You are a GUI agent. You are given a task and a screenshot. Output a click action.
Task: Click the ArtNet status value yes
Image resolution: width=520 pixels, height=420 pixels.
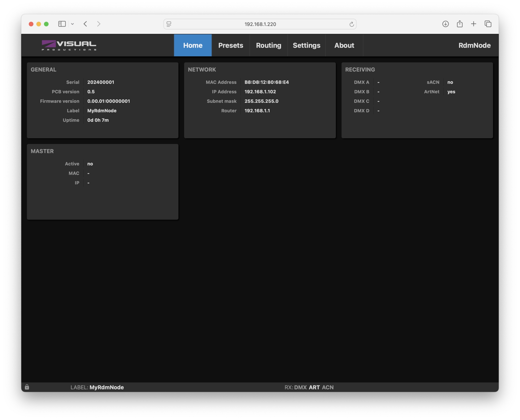pyautogui.click(x=451, y=92)
